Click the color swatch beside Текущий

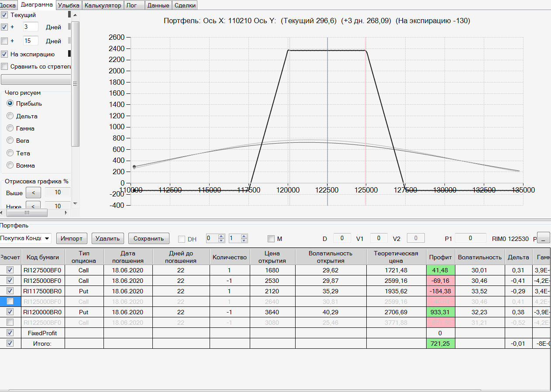(x=69, y=14)
